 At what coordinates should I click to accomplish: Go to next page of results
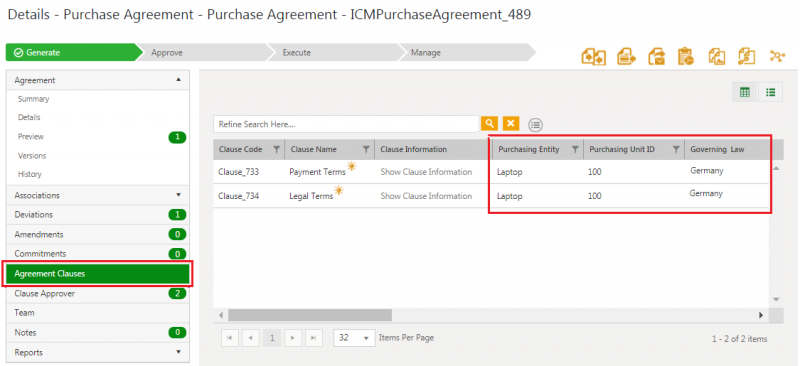pos(292,338)
